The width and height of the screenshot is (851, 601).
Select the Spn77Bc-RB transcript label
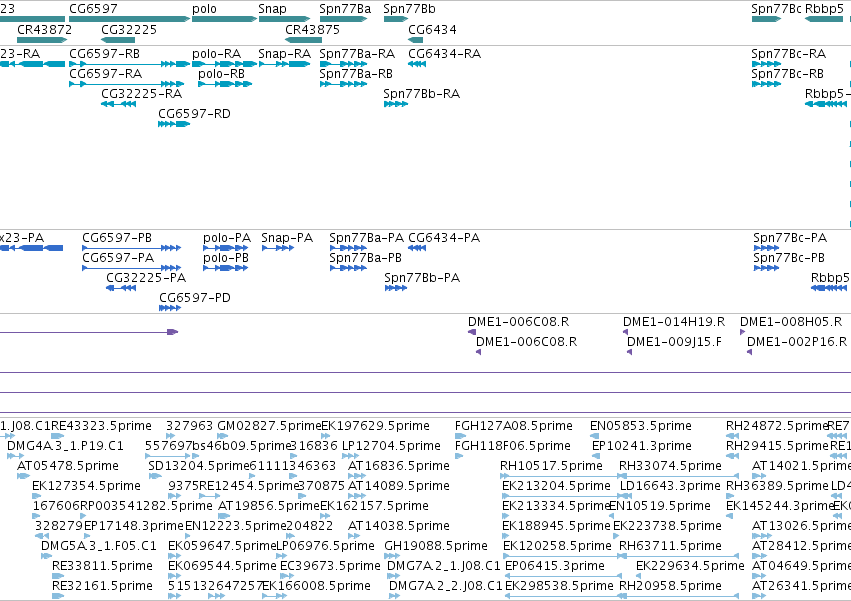(788, 74)
